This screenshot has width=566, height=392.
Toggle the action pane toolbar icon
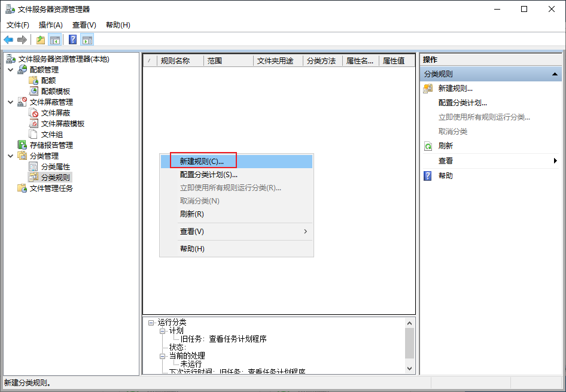coord(87,39)
